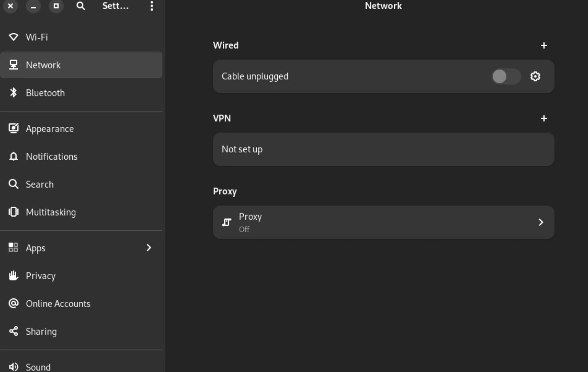
Task: Click the Network title in header bar
Action: click(383, 6)
